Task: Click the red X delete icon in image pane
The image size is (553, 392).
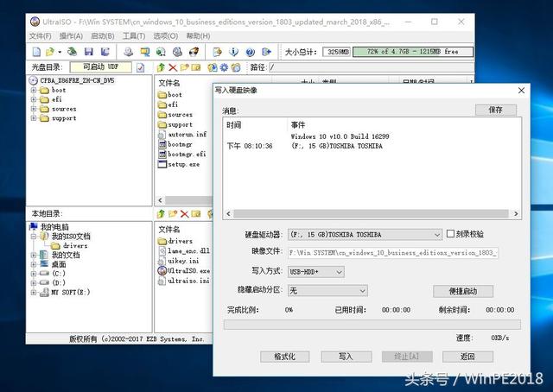Action: click(x=173, y=67)
